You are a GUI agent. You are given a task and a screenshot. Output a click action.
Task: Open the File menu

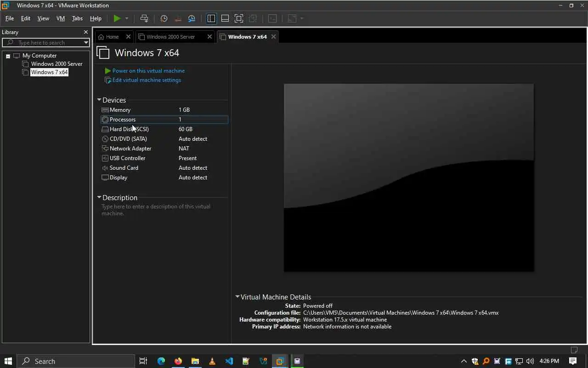[10, 18]
